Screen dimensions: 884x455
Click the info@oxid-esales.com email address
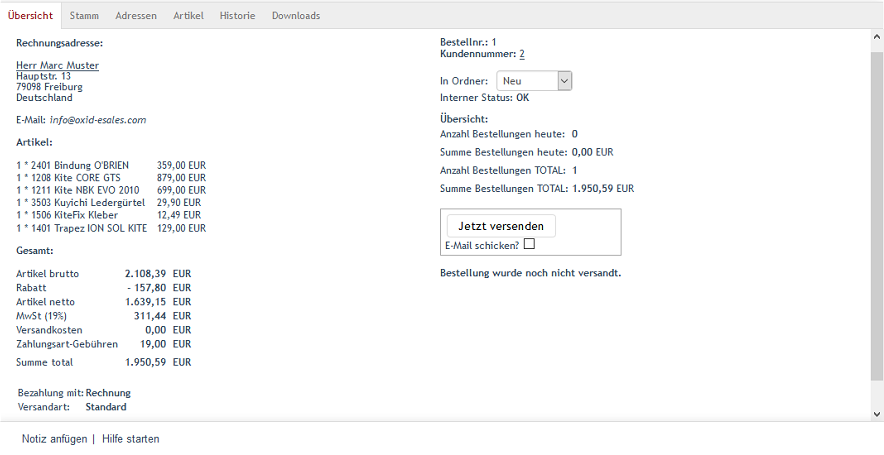click(98, 120)
